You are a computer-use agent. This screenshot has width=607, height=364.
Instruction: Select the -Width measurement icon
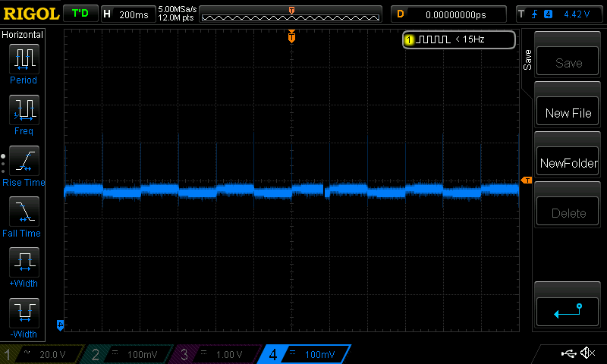[x=24, y=313]
